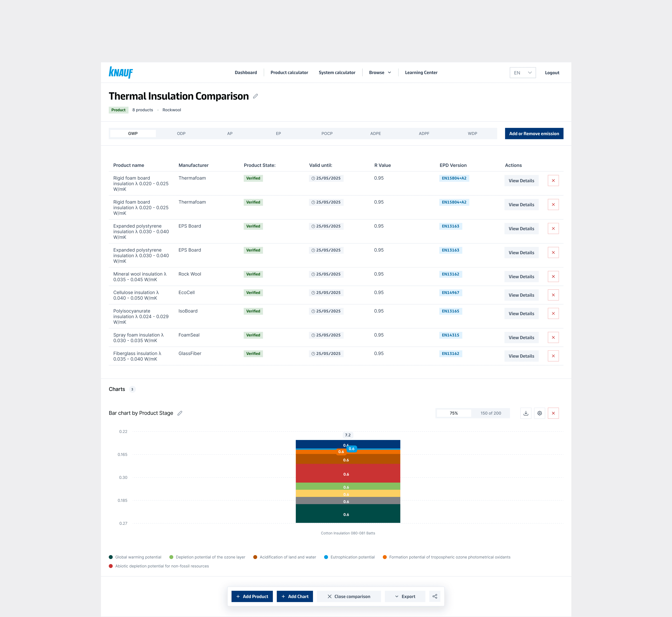Remove the GlassFiber product row
Viewport: 672px width, 617px height.
(553, 356)
